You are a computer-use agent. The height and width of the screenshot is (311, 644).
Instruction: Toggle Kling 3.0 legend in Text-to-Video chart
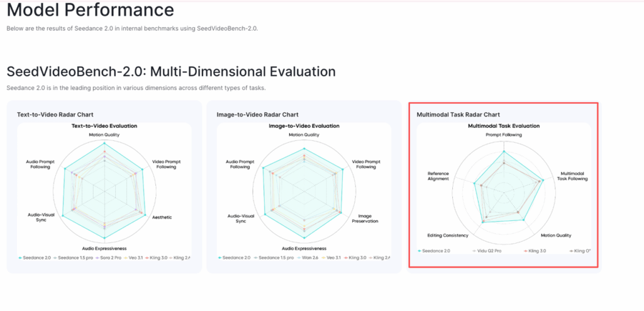pyautogui.click(x=158, y=258)
